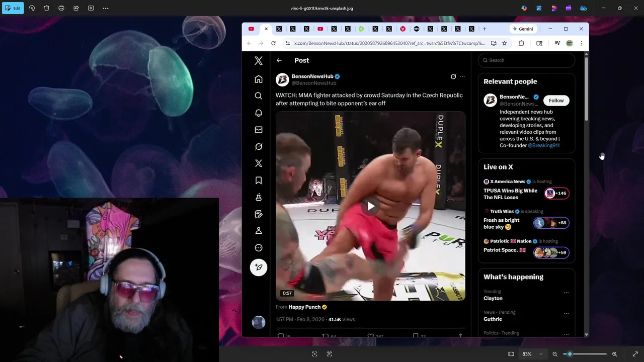644x362 pixels.
Task: Open Guthrie trending topic
Action: tap(493, 319)
